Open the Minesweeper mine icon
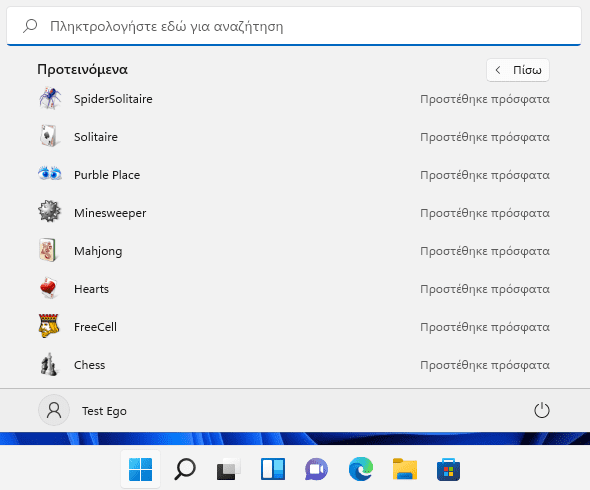 (x=49, y=211)
